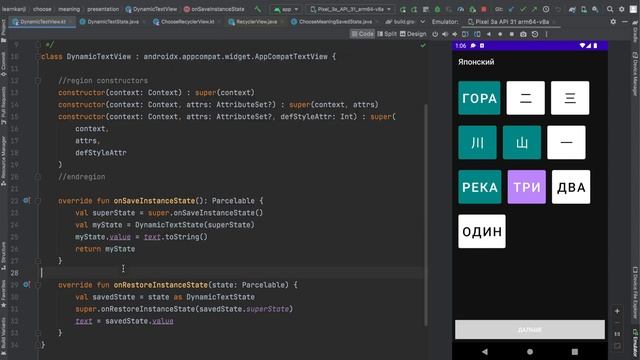Image resolution: width=640 pixels, height=360 pixels.
Task: Click emulator volume down icon
Action: pos(455,34)
